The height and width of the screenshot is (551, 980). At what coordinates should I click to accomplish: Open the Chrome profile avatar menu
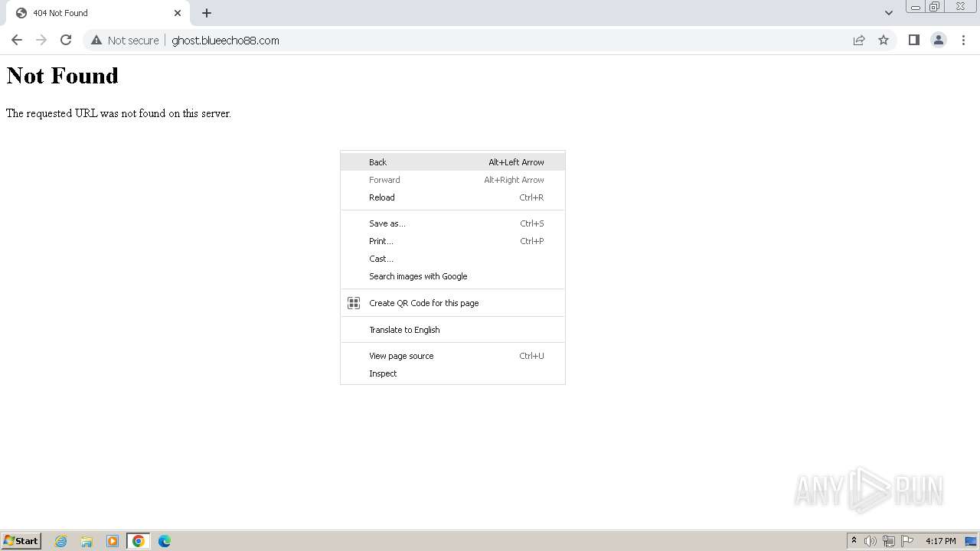tap(939, 40)
